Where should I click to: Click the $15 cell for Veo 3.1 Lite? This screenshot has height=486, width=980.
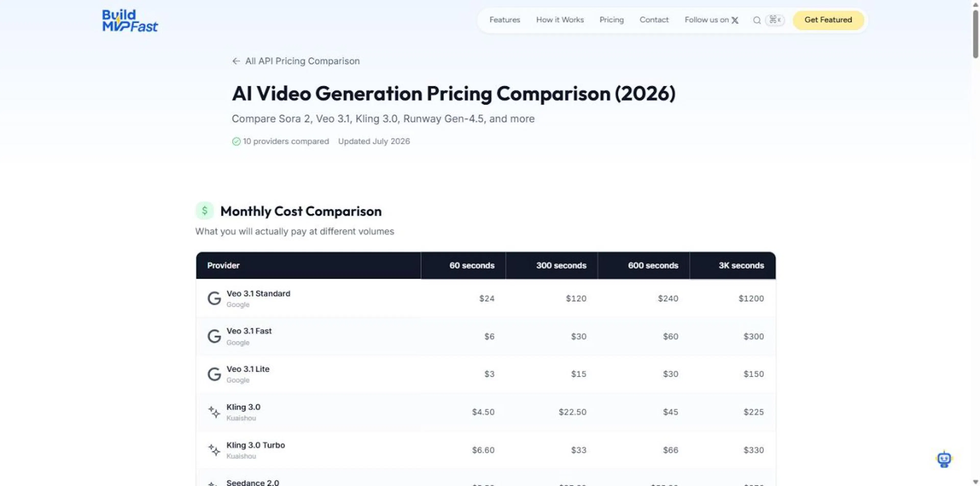click(x=579, y=374)
